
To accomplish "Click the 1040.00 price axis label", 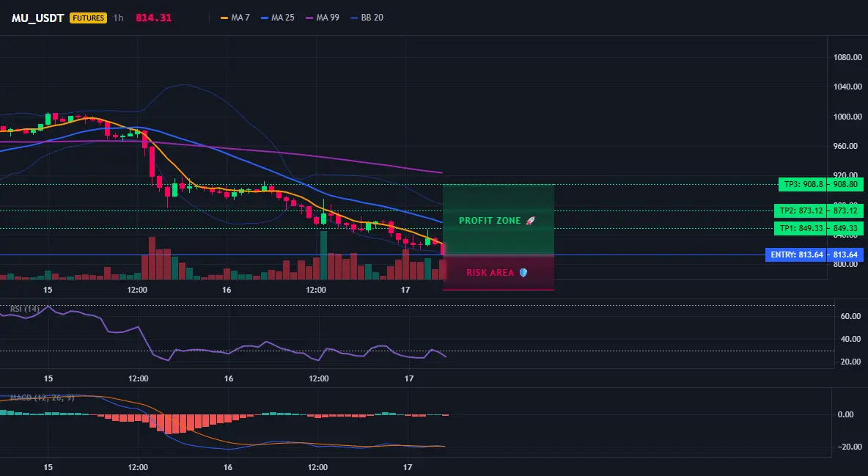I will click(x=847, y=87).
